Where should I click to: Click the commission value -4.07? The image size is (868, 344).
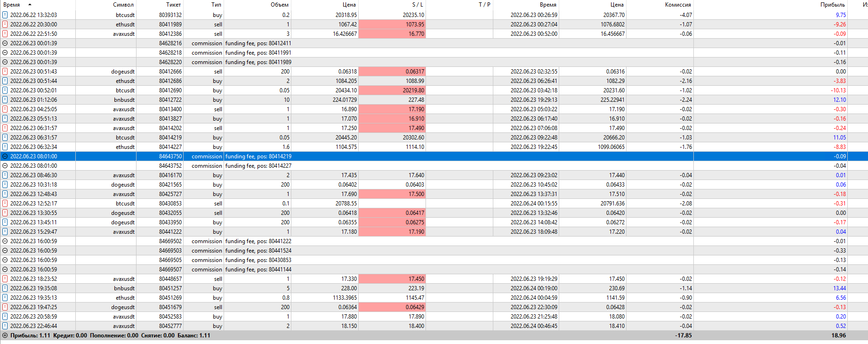click(686, 15)
